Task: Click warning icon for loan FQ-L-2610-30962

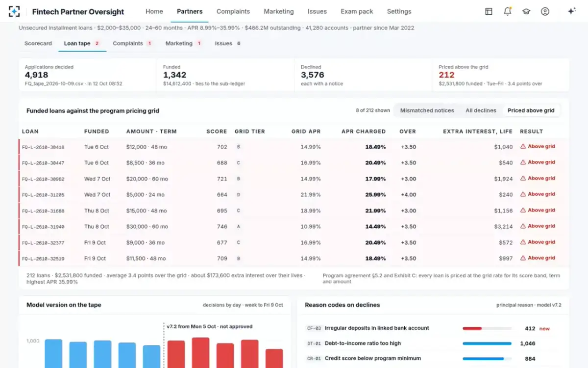Action: (523, 179)
